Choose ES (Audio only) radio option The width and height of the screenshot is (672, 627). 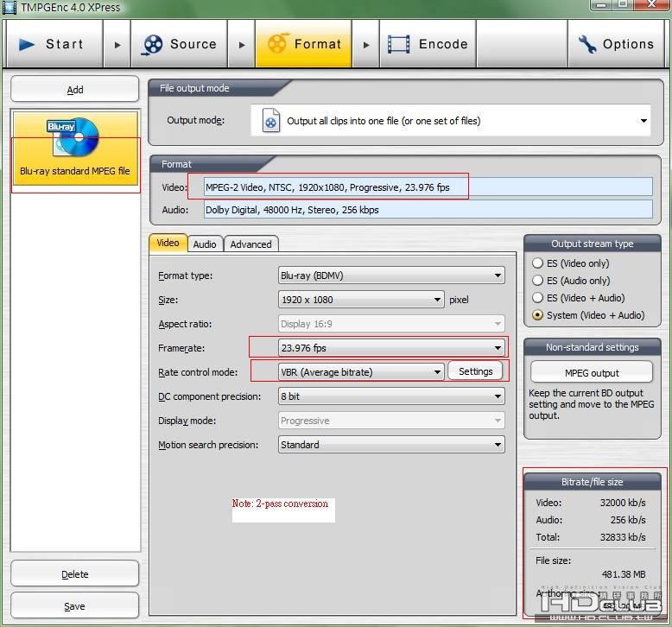(x=538, y=281)
